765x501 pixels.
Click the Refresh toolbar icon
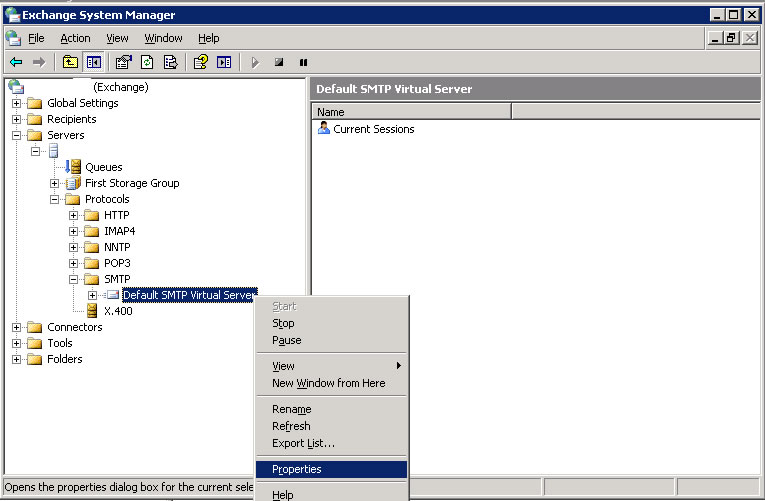(x=147, y=62)
